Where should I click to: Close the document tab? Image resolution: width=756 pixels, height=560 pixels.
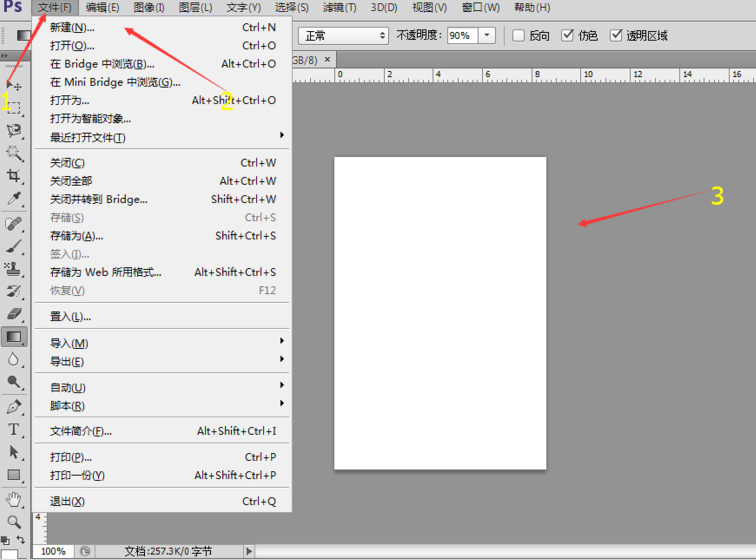pos(327,59)
